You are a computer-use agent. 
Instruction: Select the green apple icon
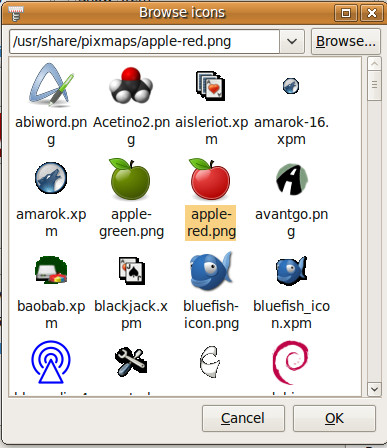(130, 179)
